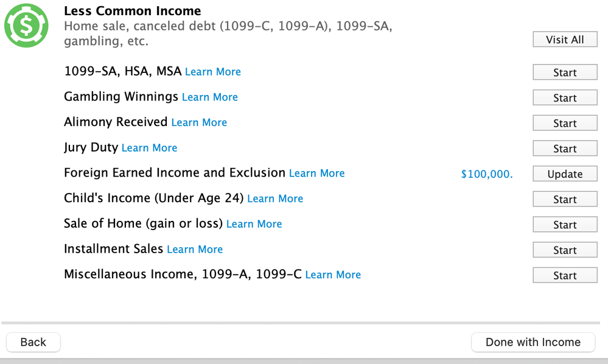
Task: Update Foreign Earned Income and Exclusion
Action: [565, 174]
